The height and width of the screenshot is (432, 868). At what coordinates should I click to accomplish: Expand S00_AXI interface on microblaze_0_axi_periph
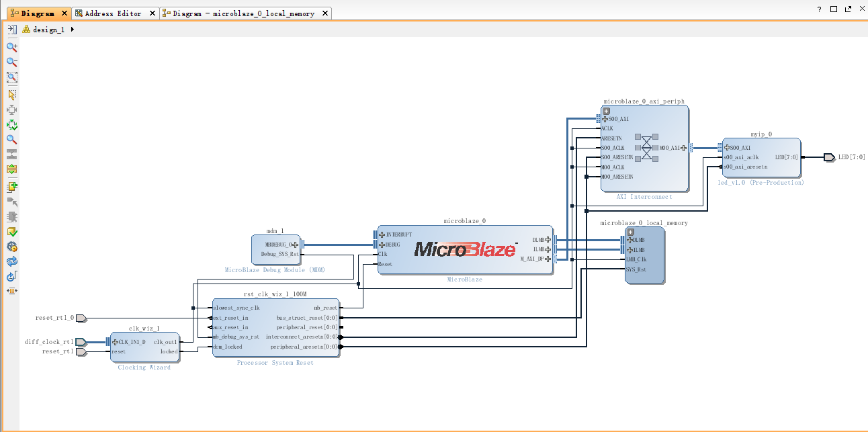click(x=605, y=119)
